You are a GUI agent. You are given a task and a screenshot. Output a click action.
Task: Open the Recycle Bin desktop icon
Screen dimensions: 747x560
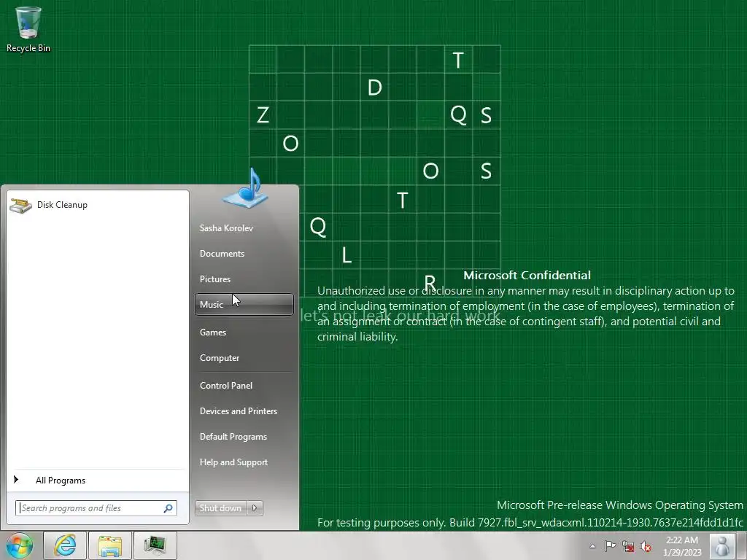click(x=28, y=29)
